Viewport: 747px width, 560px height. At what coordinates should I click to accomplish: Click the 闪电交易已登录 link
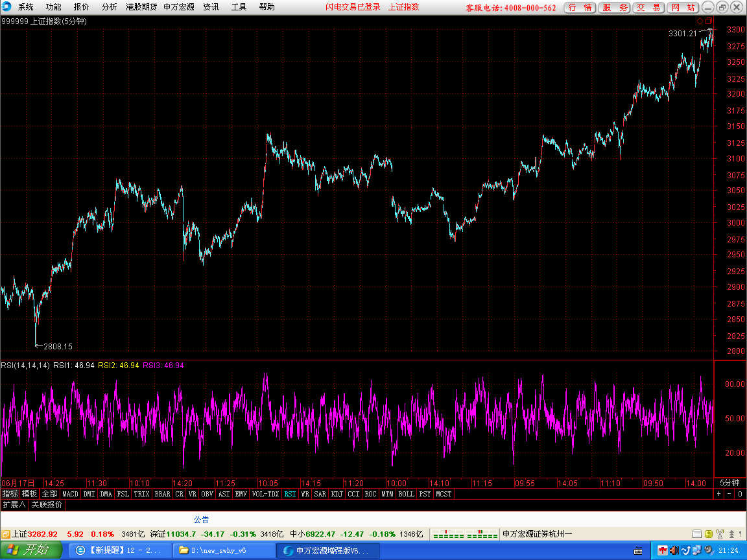[x=353, y=6]
